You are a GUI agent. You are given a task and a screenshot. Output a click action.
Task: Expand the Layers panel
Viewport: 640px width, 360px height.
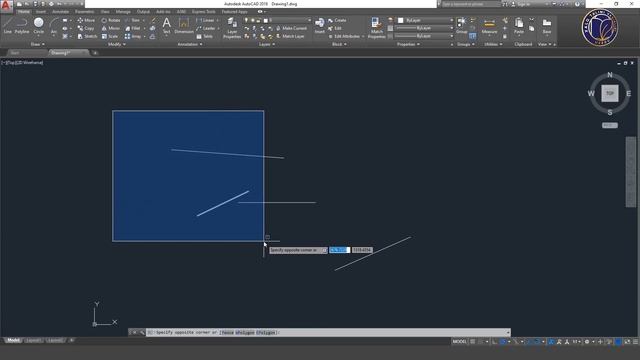click(267, 44)
